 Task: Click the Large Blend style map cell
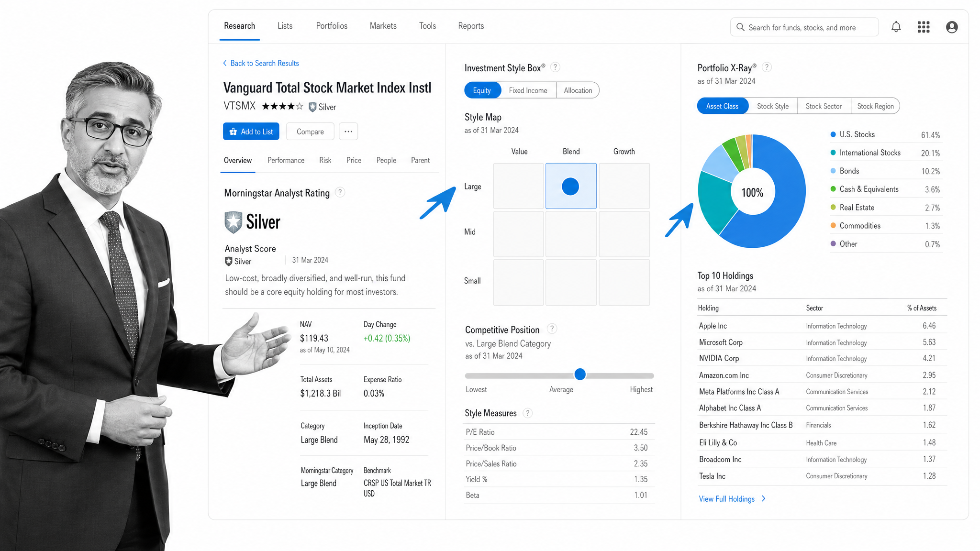pyautogui.click(x=571, y=186)
